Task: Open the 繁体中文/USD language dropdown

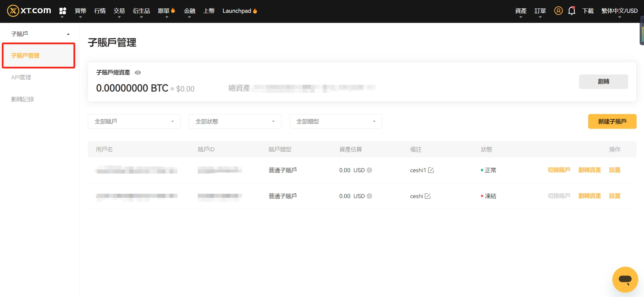Action: click(619, 11)
